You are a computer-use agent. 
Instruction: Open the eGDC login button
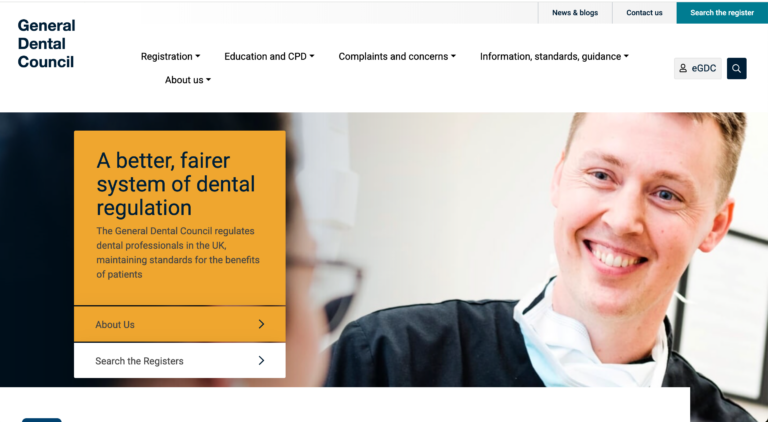click(x=697, y=69)
